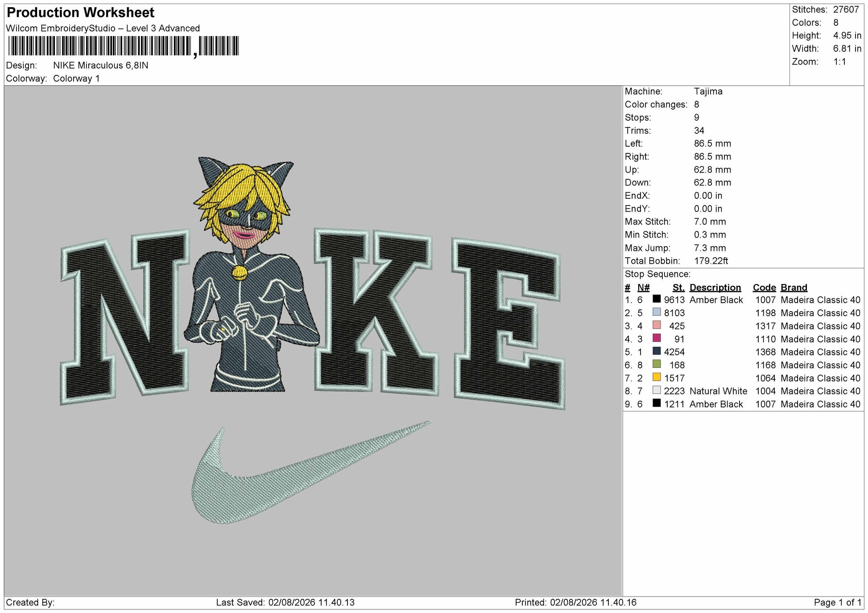868x613 pixels.
Task: Select the "EndY:" label
Action: pyautogui.click(x=637, y=209)
